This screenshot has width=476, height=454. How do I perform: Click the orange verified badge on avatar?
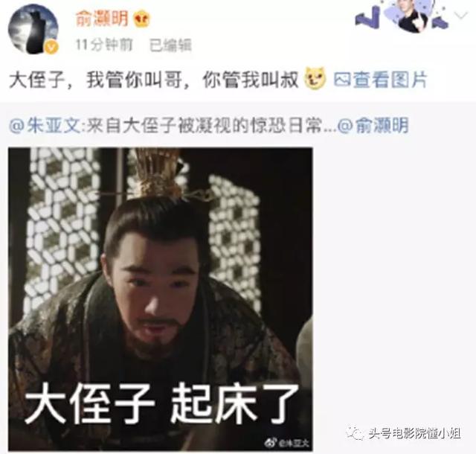click(52, 46)
